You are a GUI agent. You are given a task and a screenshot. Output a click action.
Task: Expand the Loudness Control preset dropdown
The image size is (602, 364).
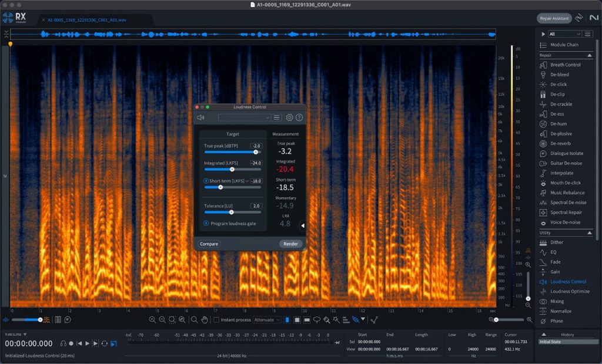tap(244, 117)
